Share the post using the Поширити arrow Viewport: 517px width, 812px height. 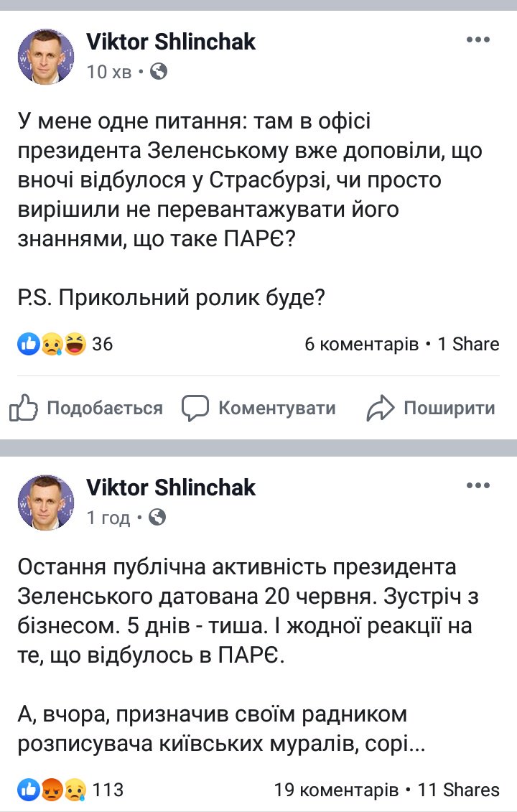(x=431, y=409)
